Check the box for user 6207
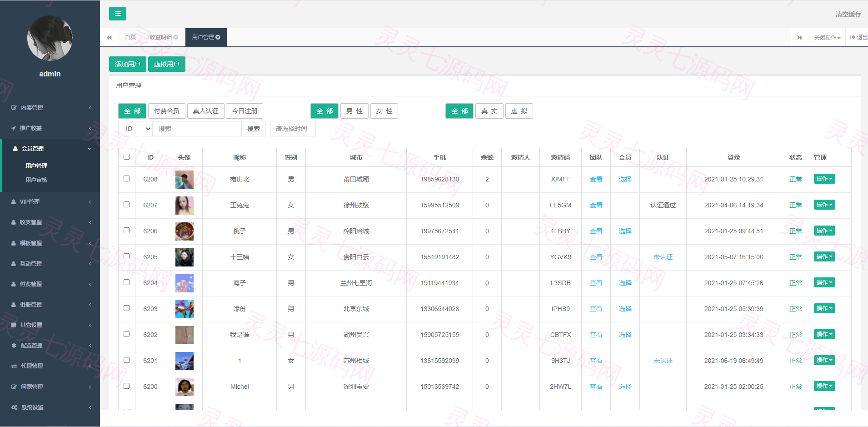The width and height of the screenshot is (868, 427). click(127, 205)
